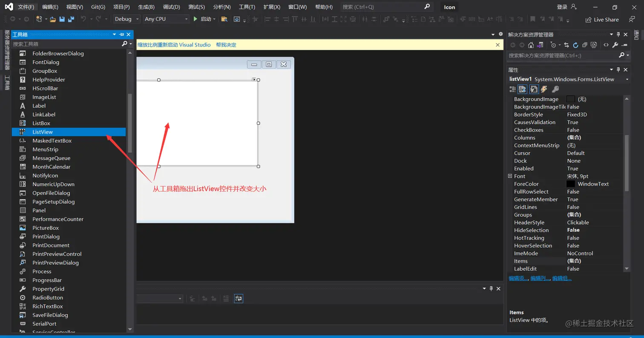
Task: Click the 编辑项... link
Action: click(x=518, y=278)
